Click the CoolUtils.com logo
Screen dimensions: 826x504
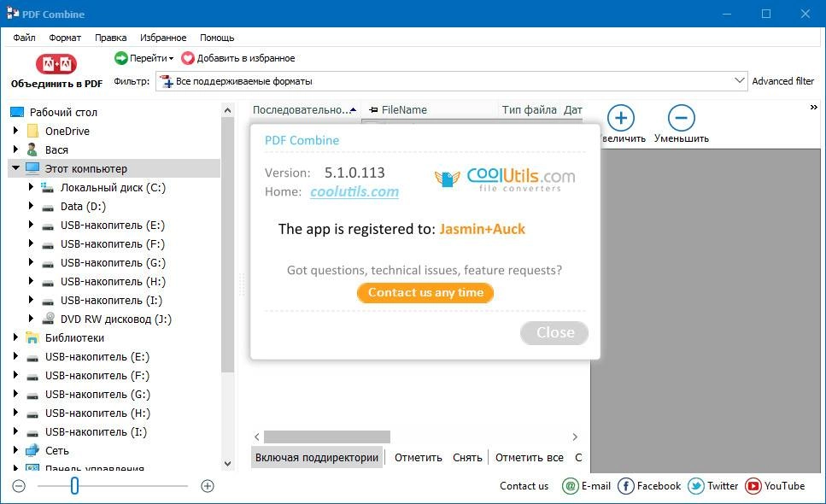point(505,179)
